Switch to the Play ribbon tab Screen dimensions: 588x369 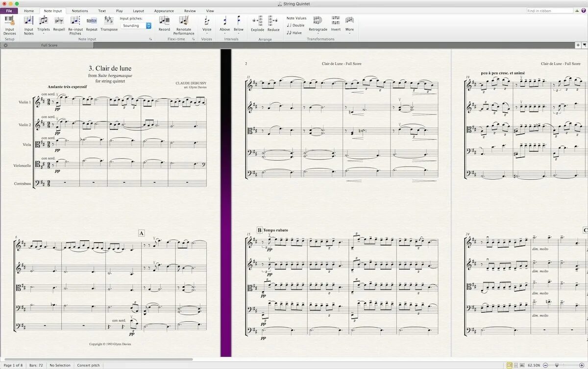click(120, 10)
